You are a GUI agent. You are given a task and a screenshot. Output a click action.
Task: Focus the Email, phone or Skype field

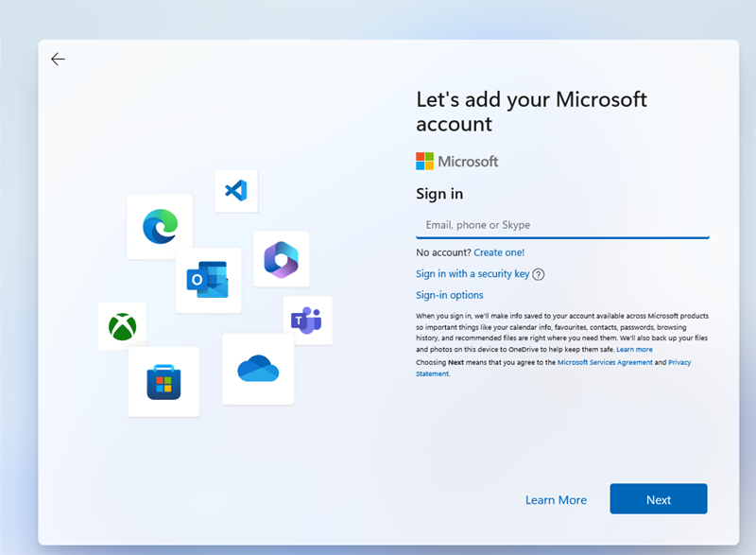pyautogui.click(x=562, y=225)
